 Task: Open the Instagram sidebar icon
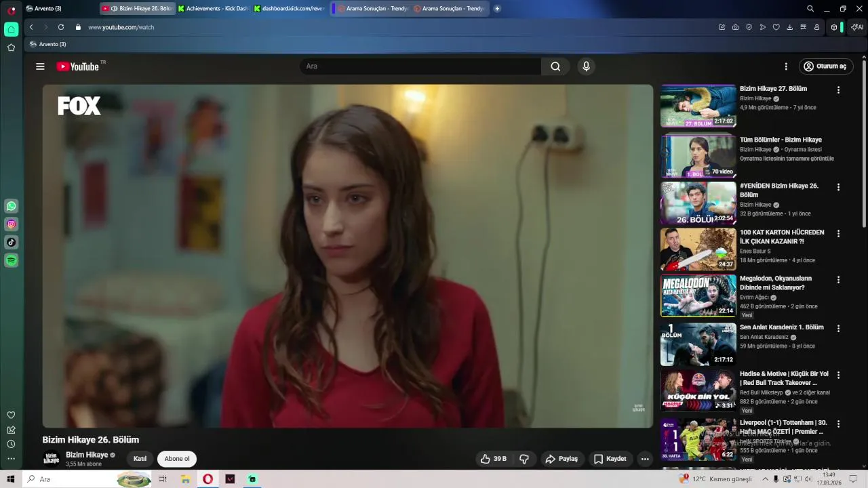pyautogui.click(x=12, y=224)
